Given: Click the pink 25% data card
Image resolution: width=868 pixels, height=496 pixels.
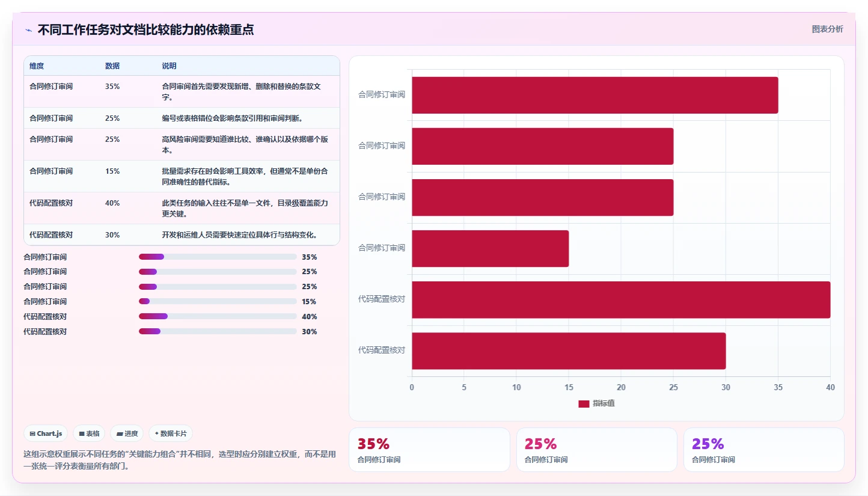Looking at the screenshot, I should tap(597, 450).
